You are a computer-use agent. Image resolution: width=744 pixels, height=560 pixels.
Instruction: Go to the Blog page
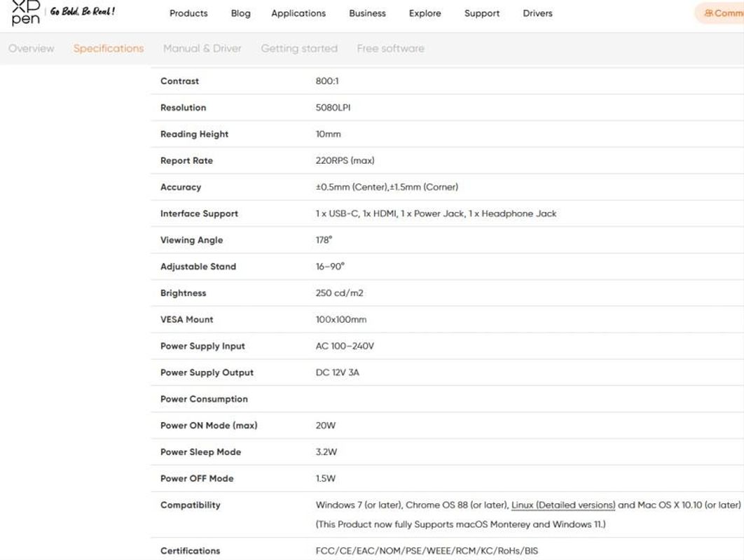(240, 13)
